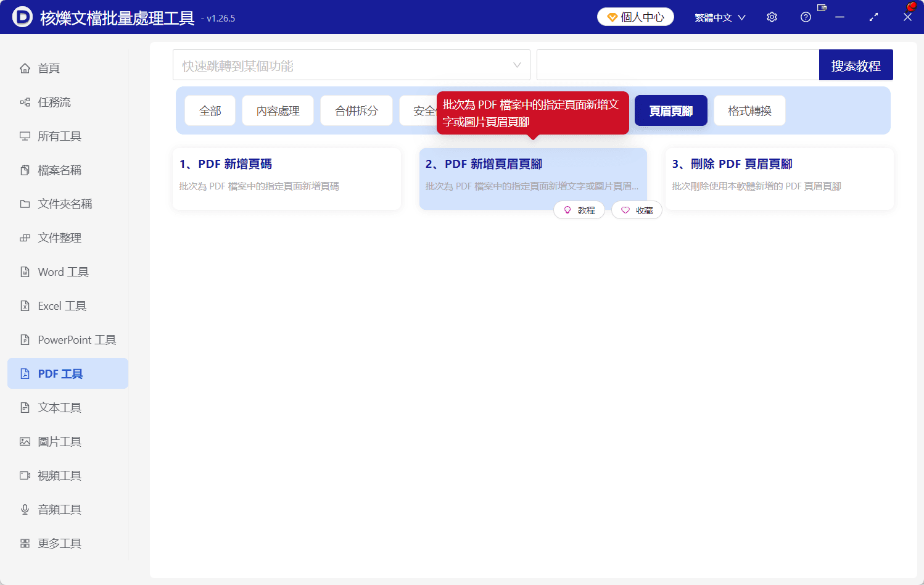The width and height of the screenshot is (924, 585).
Task: Open 音頻工具 in the sidebar
Action: point(68,510)
